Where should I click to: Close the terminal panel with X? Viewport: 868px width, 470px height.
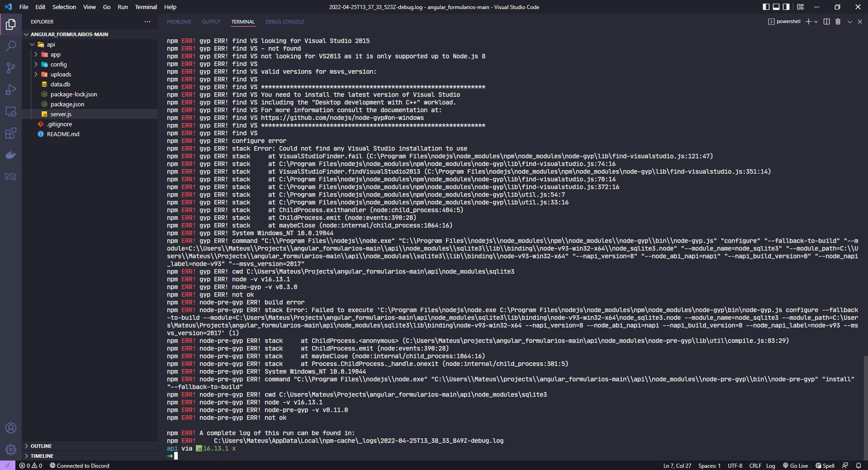(860, 22)
